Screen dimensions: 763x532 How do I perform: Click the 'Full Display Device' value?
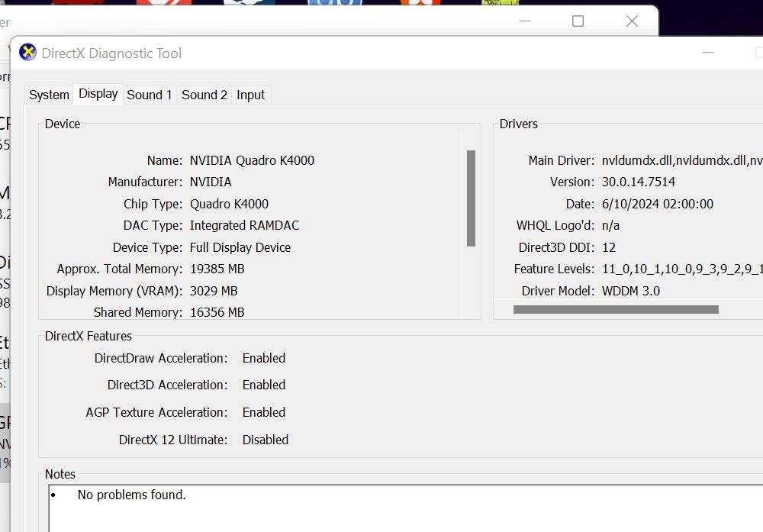click(x=240, y=247)
